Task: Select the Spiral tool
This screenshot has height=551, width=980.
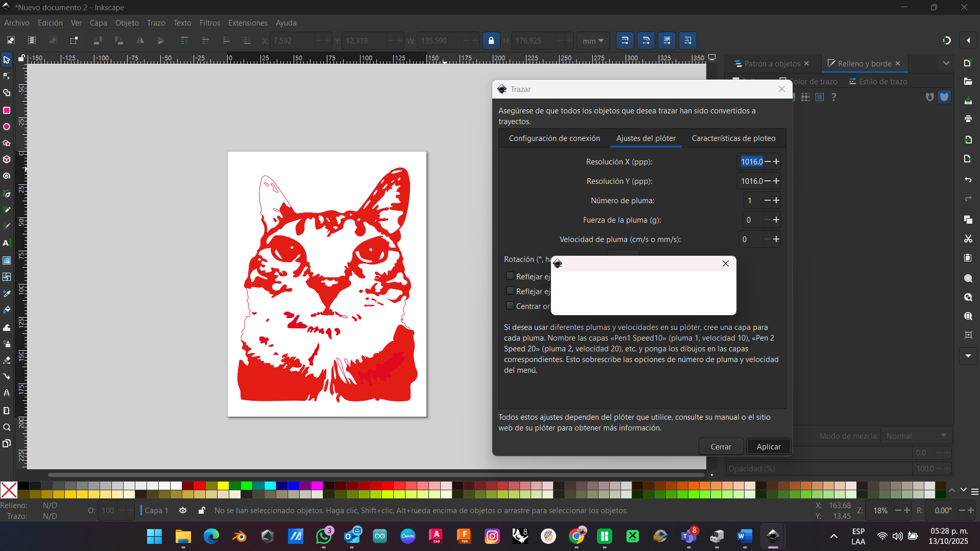Action: (x=7, y=176)
